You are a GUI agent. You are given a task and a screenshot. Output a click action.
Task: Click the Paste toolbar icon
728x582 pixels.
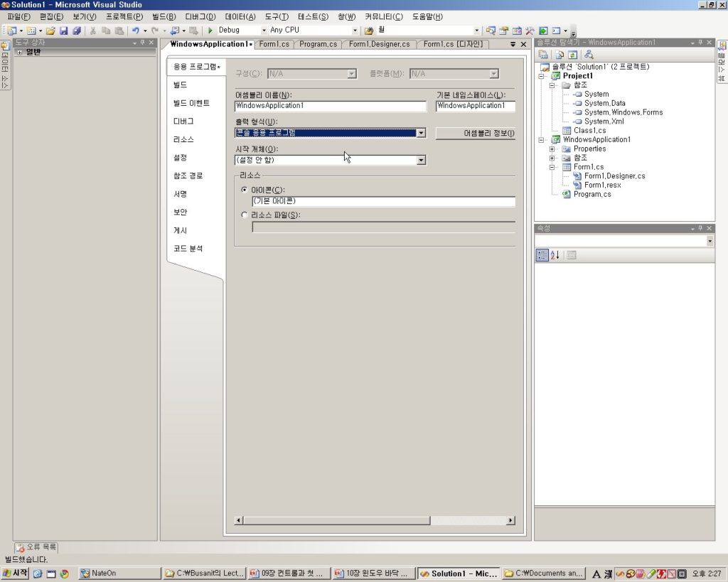(119, 31)
